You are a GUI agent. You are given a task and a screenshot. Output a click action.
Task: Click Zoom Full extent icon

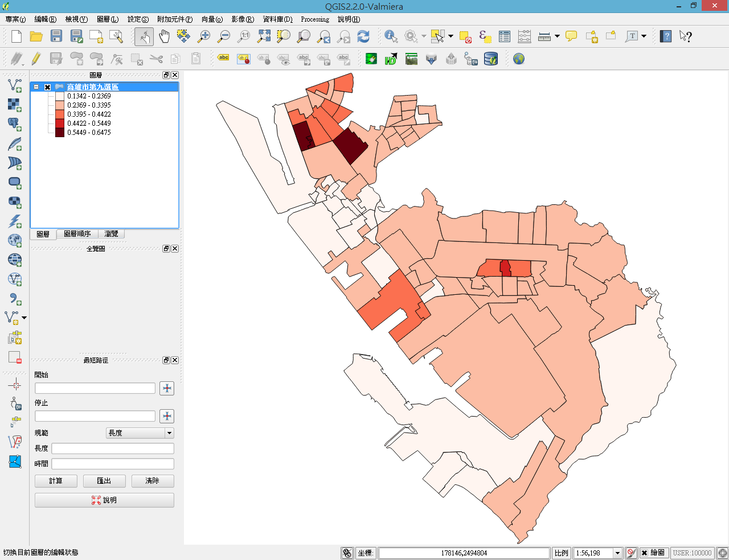pos(264,36)
